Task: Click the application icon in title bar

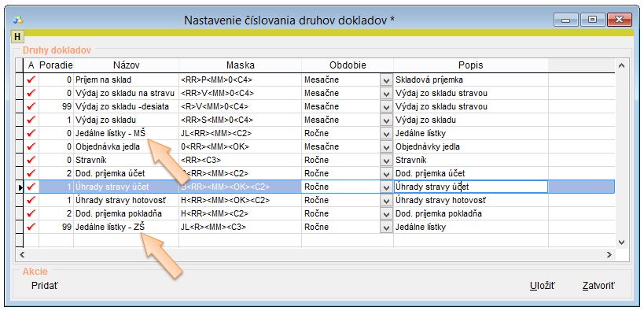Action: [17, 20]
